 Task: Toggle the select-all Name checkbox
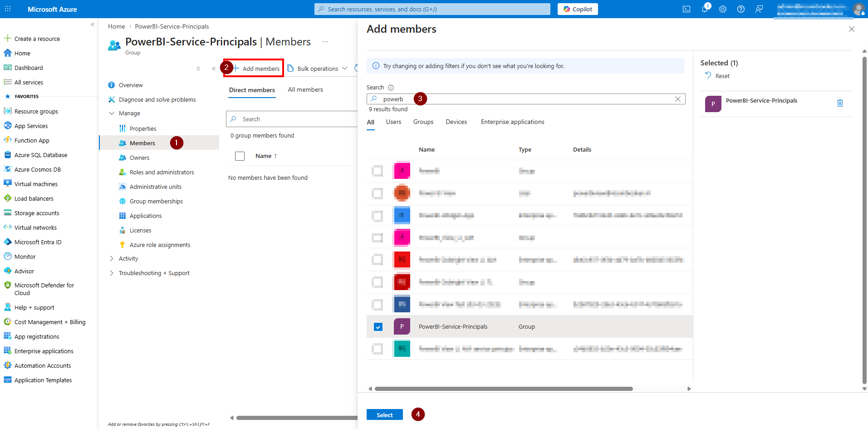pos(240,156)
